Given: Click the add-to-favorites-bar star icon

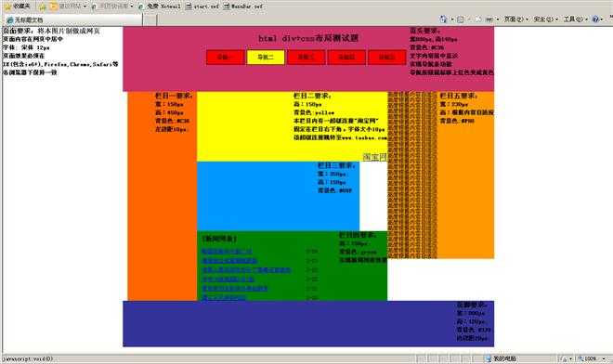Looking at the screenshot, I should pyautogui.click(x=42, y=6).
